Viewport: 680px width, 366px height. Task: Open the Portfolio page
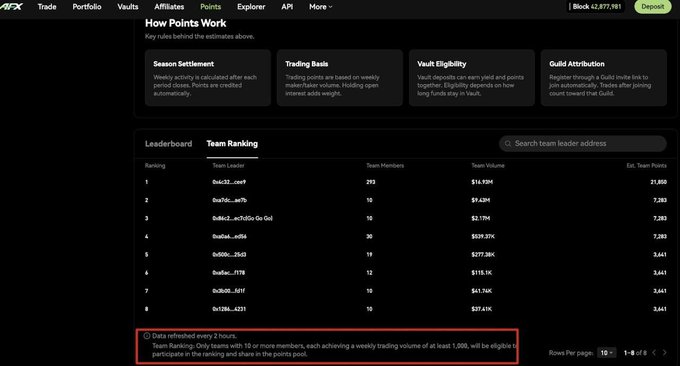click(87, 7)
